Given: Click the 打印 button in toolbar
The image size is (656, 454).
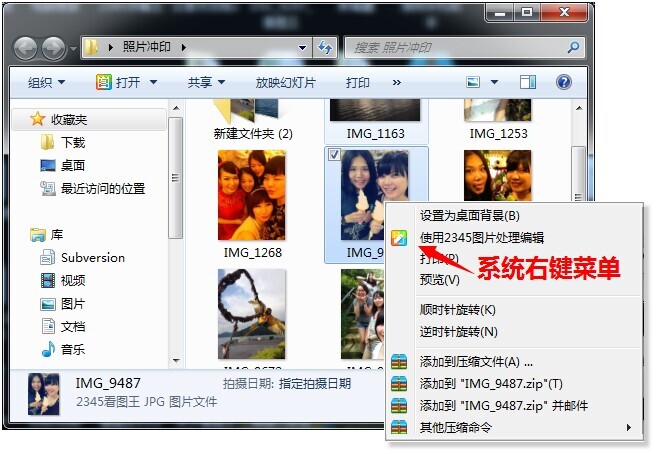Looking at the screenshot, I should pyautogui.click(x=358, y=82).
